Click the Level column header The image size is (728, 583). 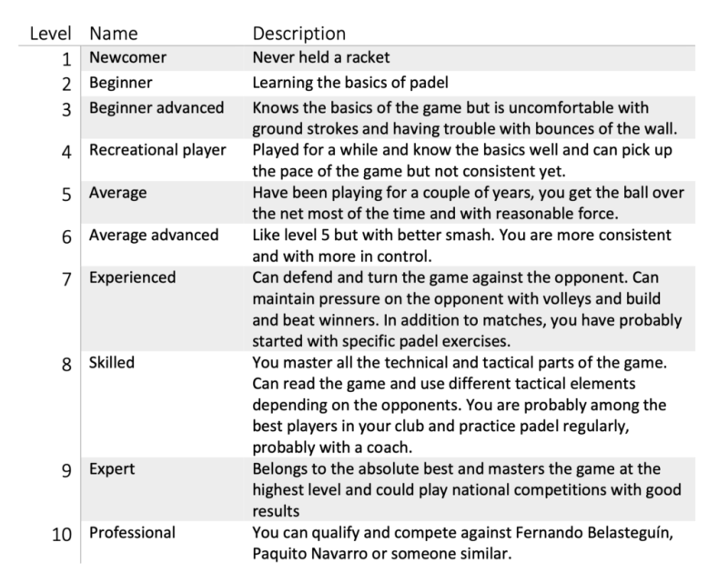(x=50, y=34)
